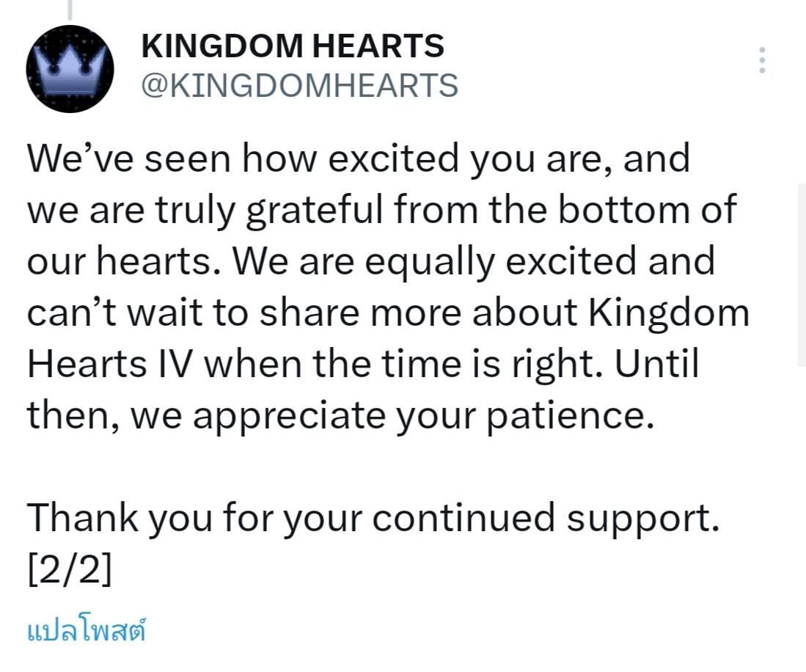Click "bottom of" ending the second line

click(x=648, y=209)
